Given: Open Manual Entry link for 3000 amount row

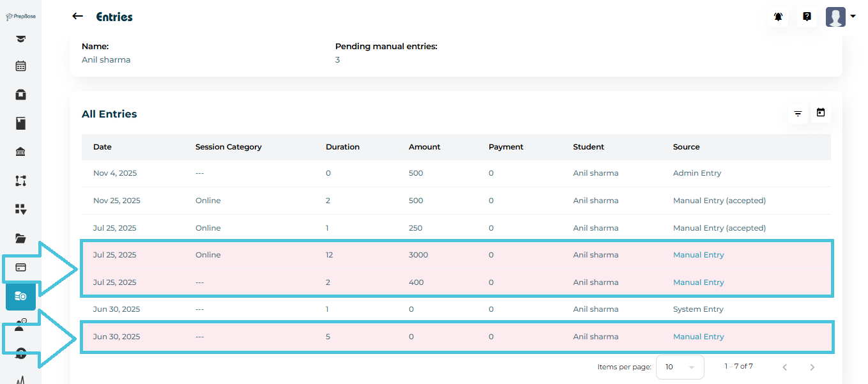Looking at the screenshot, I should (698, 255).
